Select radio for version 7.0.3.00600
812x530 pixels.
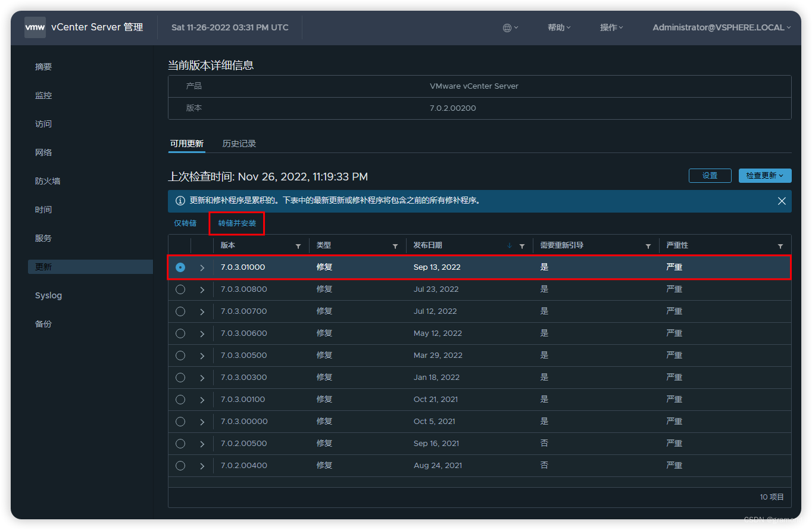(180, 333)
